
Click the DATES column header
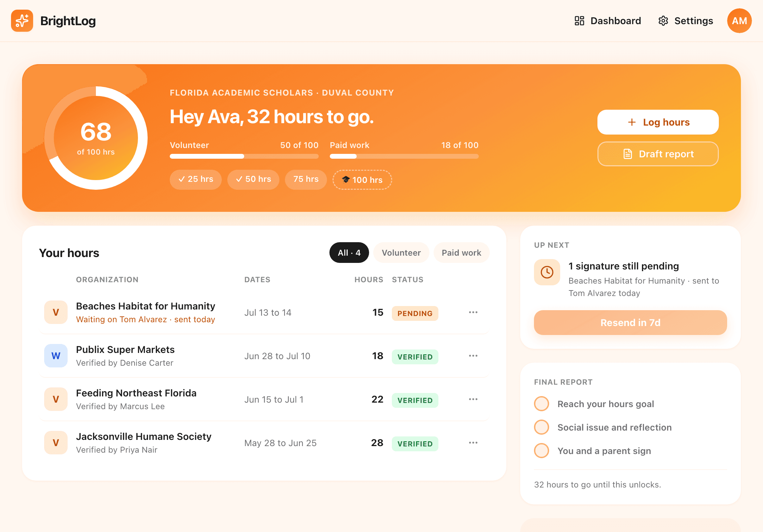[257, 279]
